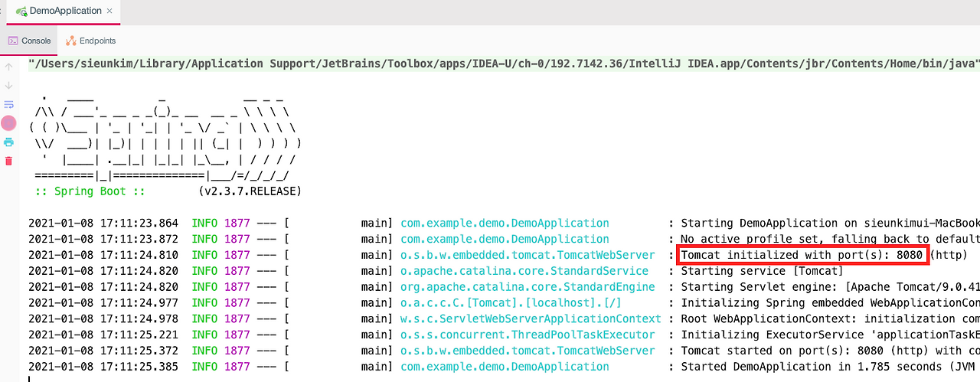Click the Endpoints tab graph icon
This screenshot has height=382, width=980.
pos(71,41)
